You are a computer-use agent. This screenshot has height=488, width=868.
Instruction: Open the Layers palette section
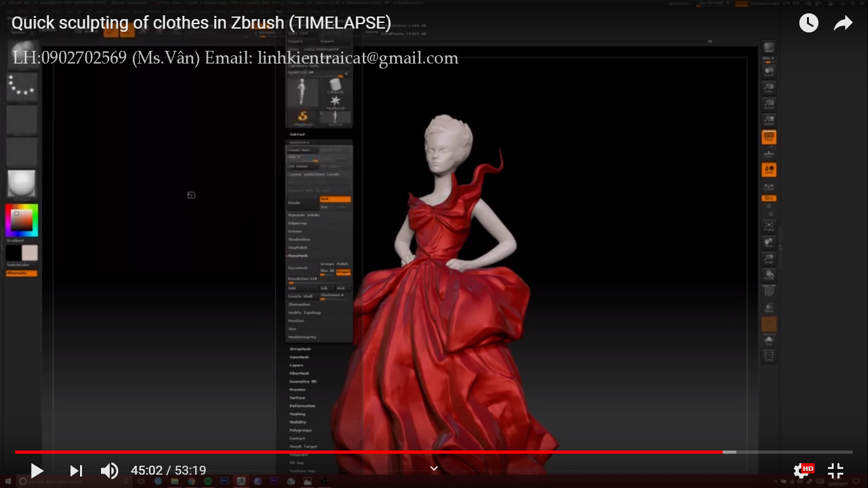pyautogui.click(x=296, y=365)
